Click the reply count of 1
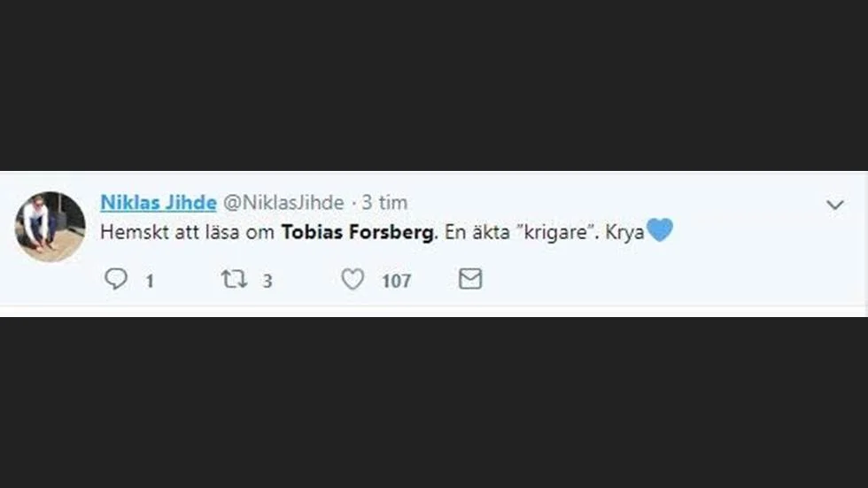 (150, 281)
